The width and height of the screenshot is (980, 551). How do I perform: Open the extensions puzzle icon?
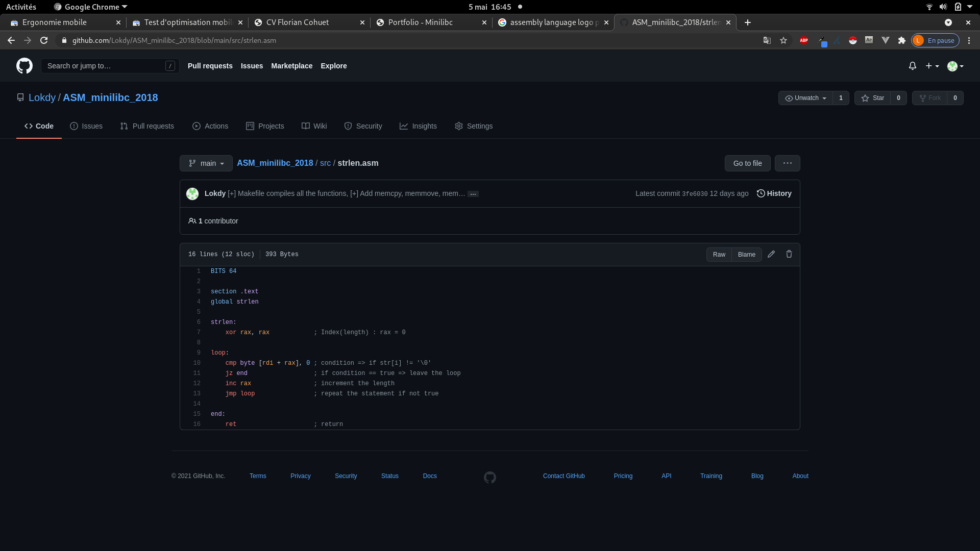902,40
